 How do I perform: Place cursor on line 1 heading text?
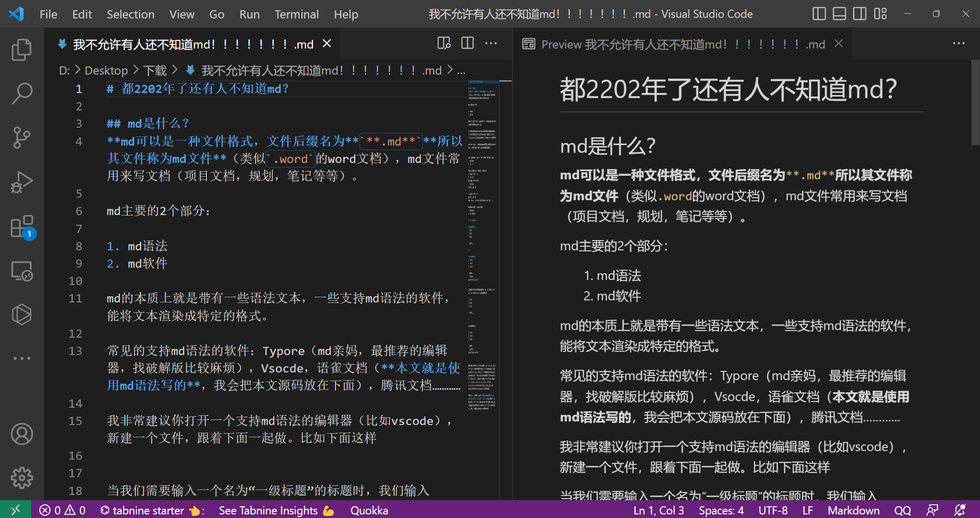click(x=198, y=89)
